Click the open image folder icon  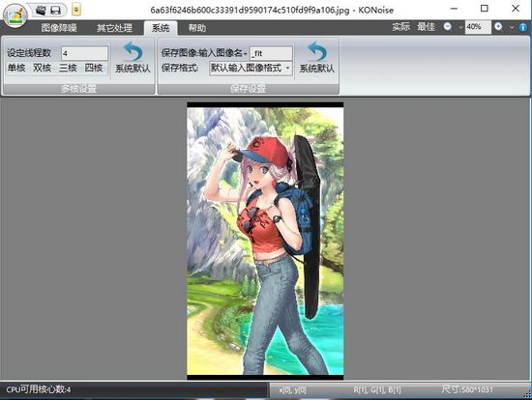[x=40, y=11]
